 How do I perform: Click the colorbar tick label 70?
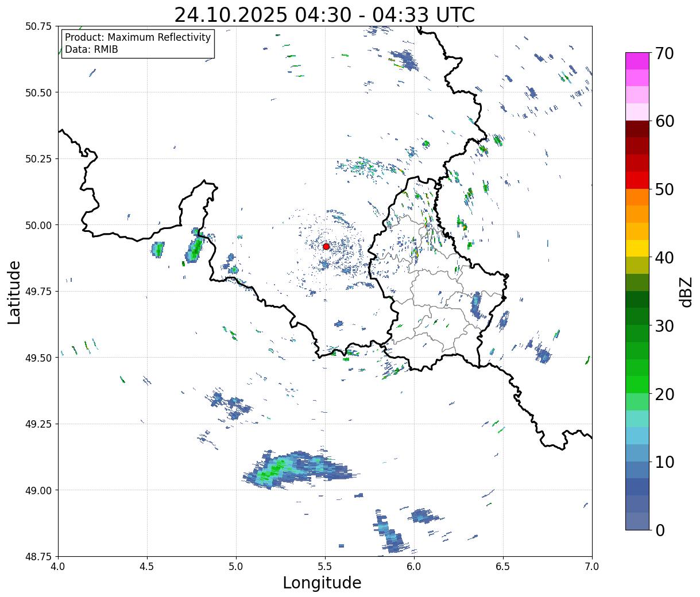(664, 53)
